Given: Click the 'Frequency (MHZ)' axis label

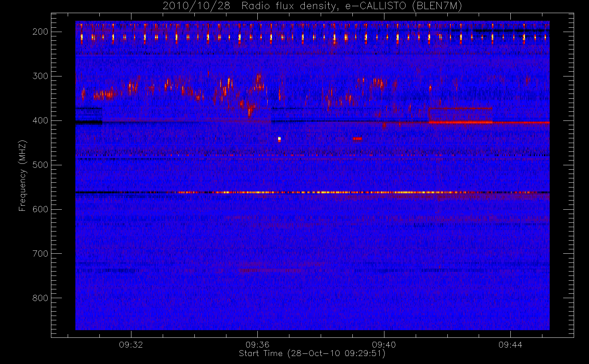Looking at the screenshot, I should tap(23, 175).
